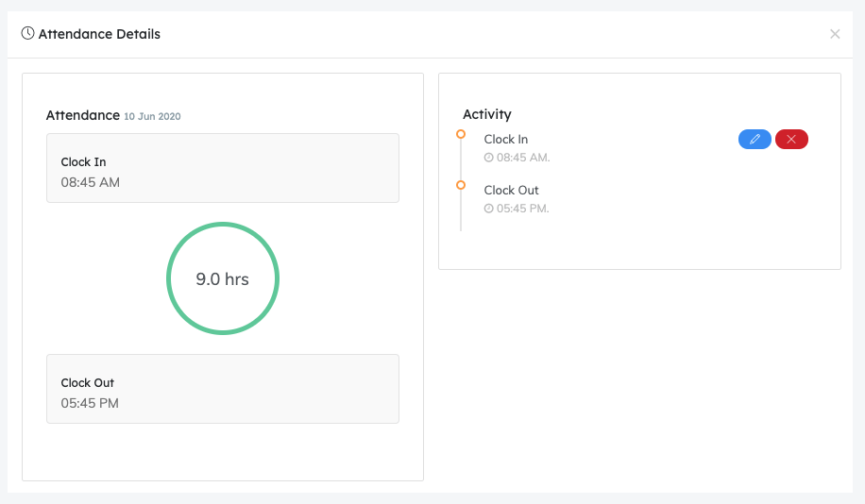Click the Clock In card on the left
Screen dimensions: 865x504
pyautogui.click(x=223, y=168)
